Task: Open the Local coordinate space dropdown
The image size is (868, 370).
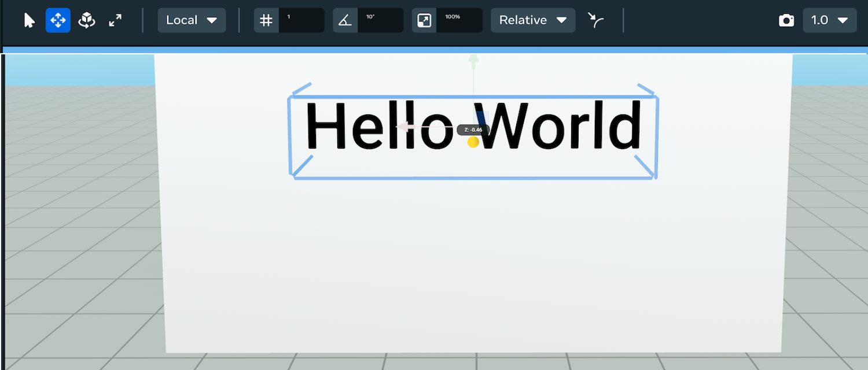Action: (x=192, y=20)
